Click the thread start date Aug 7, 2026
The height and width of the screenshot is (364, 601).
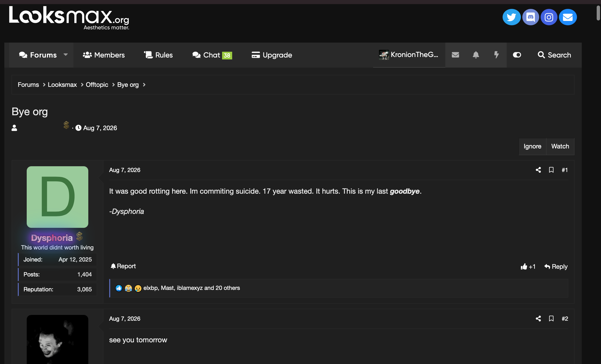click(x=100, y=128)
